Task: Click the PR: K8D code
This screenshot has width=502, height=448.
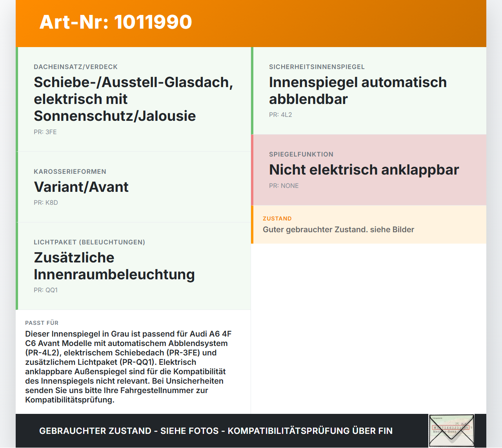Action: (x=46, y=203)
